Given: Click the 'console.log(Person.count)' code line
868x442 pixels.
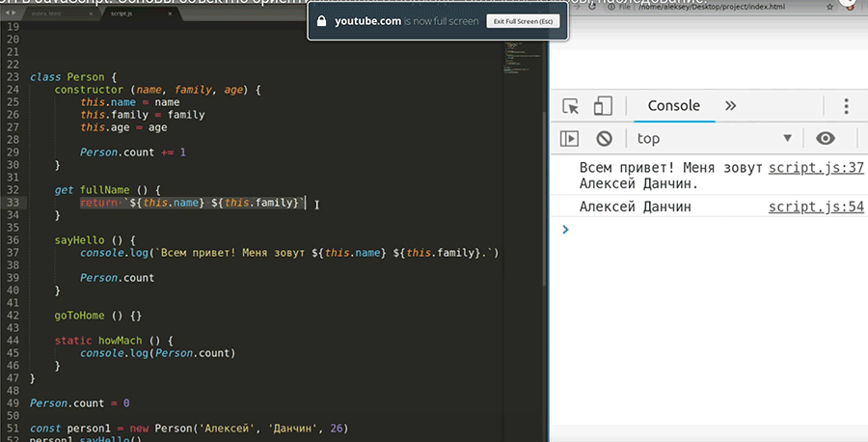Looking at the screenshot, I should [158, 353].
